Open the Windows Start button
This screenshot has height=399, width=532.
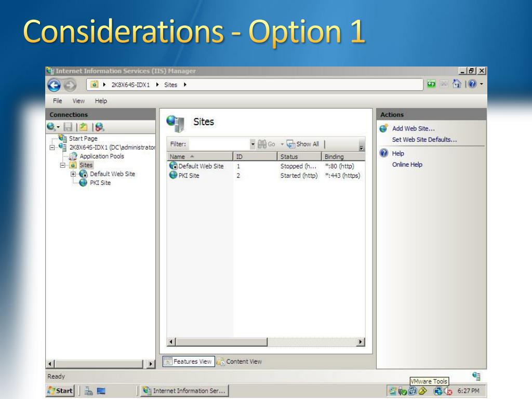(x=60, y=391)
